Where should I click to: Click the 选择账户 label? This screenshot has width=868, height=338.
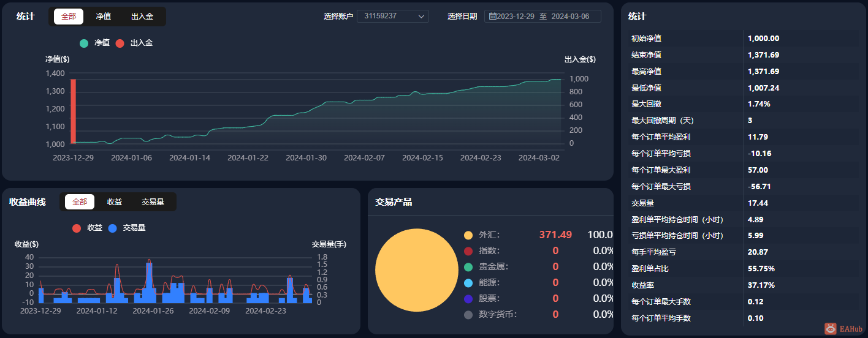click(x=338, y=17)
